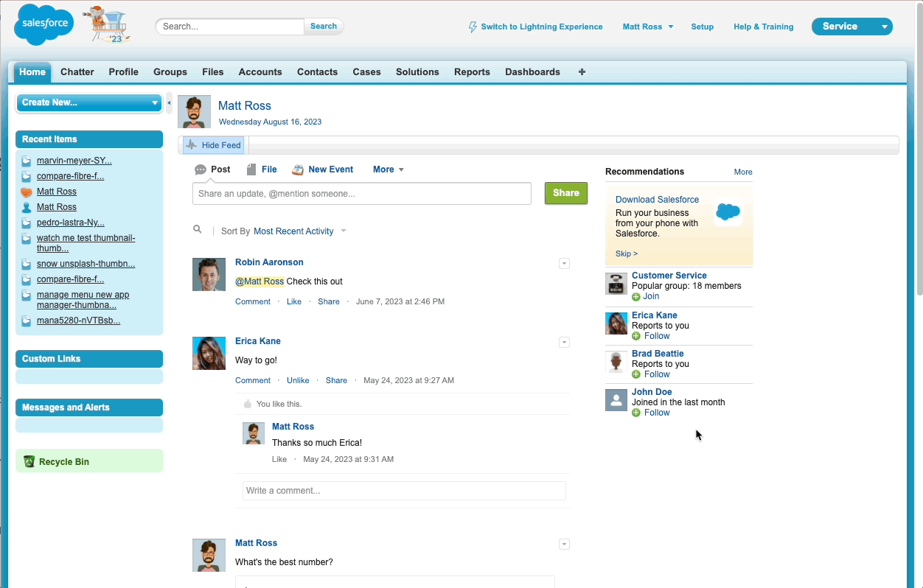Image resolution: width=923 pixels, height=588 pixels.
Task: Click the Customer Service group phone icon
Action: pyautogui.click(x=616, y=284)
